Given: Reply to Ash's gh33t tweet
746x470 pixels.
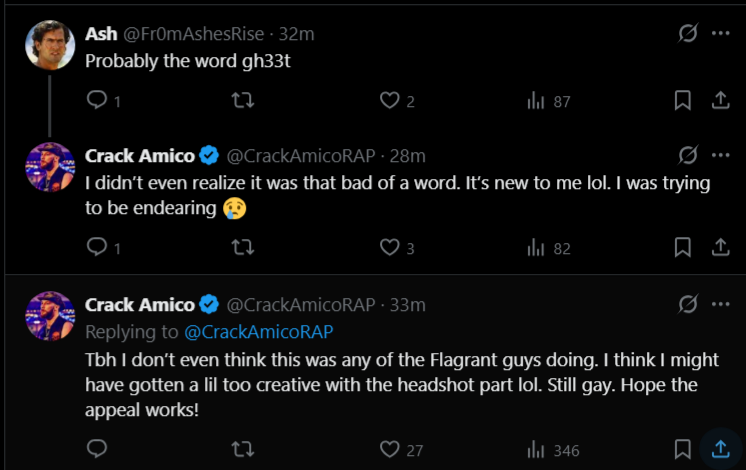Looking at the screenshot, I should [x=96, y=100].
